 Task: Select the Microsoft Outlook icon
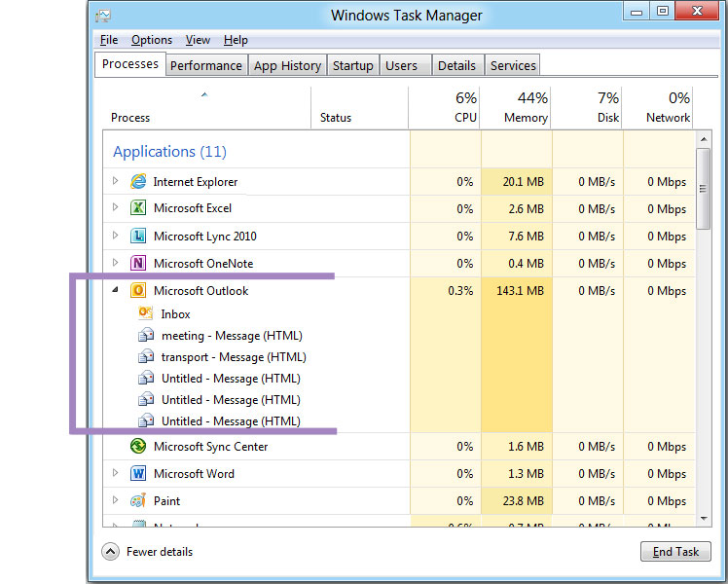click(138, 290)
